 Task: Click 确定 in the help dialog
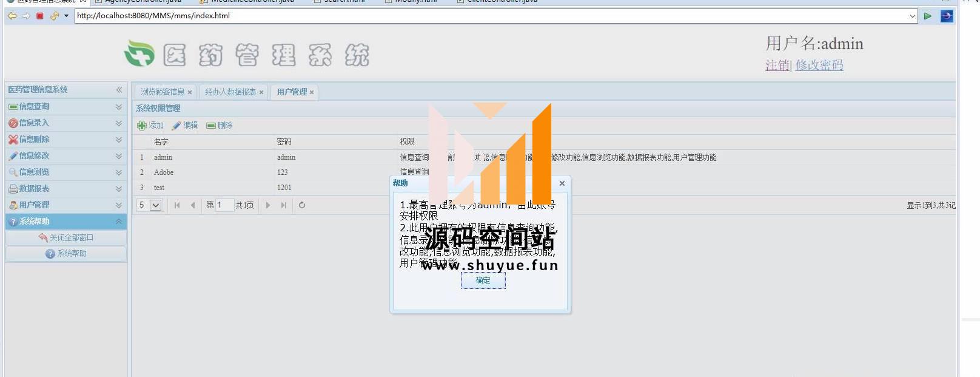tap(483, 280)
